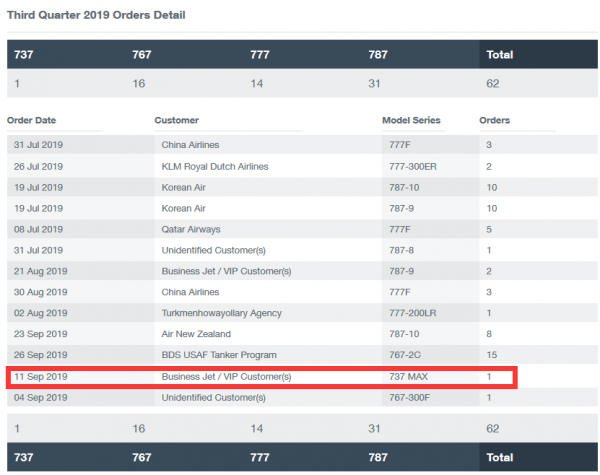Select the 777-300ER model cell
The width and height of the screenshot is (600, 475).
tap(414, 166)
